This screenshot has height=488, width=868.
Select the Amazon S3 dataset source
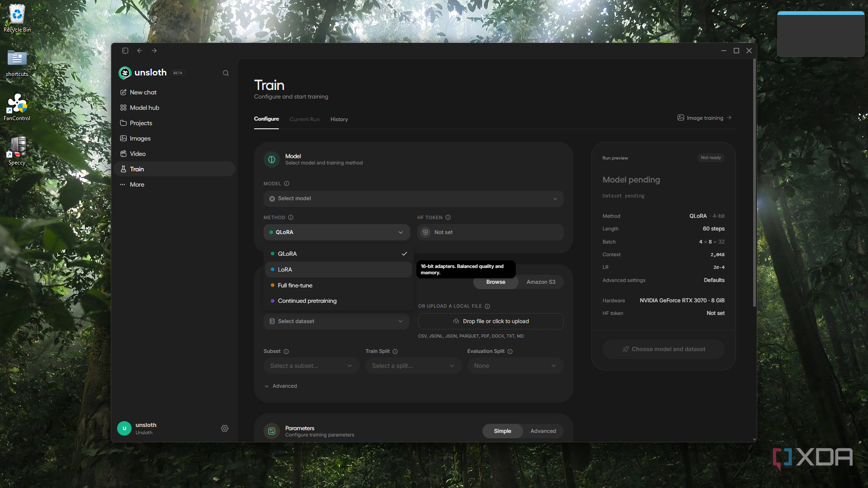(541, 282)
